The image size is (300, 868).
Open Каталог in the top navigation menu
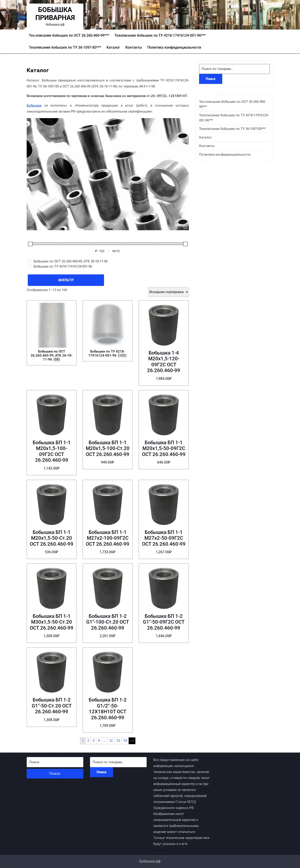tap(113, 48)
